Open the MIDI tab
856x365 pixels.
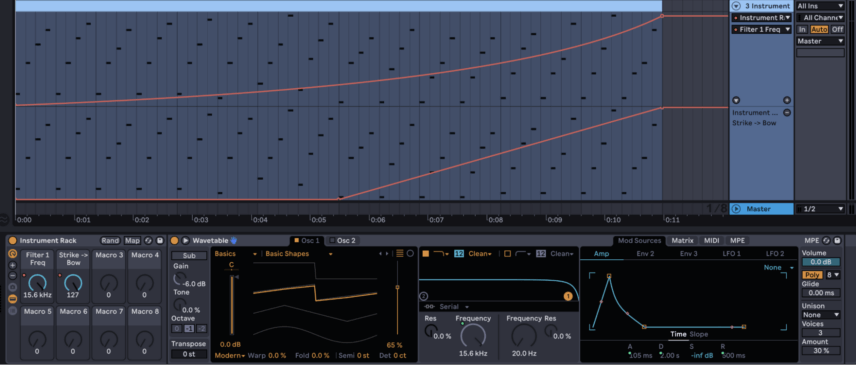[x=712, y=241]
